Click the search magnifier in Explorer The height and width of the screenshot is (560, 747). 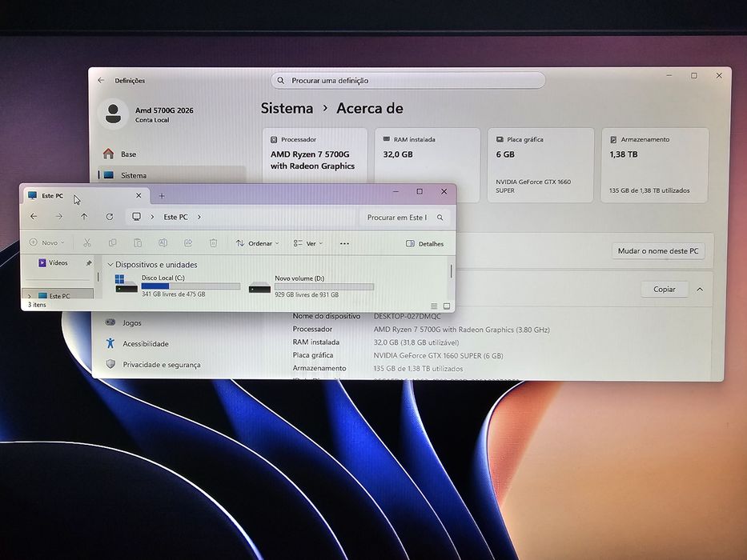440,218
